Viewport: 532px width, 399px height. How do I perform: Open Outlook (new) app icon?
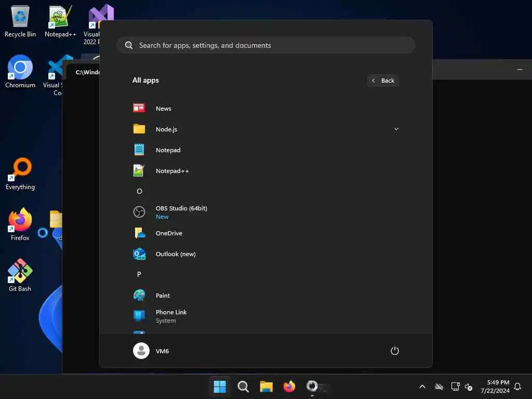139,254
